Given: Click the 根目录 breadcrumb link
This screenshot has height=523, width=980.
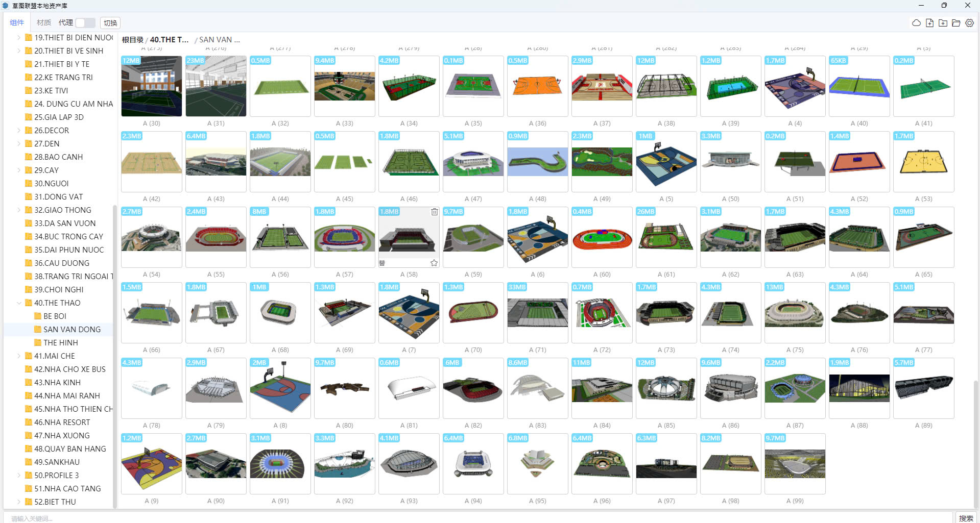Looking at the screenshot, I should [132, 40].
